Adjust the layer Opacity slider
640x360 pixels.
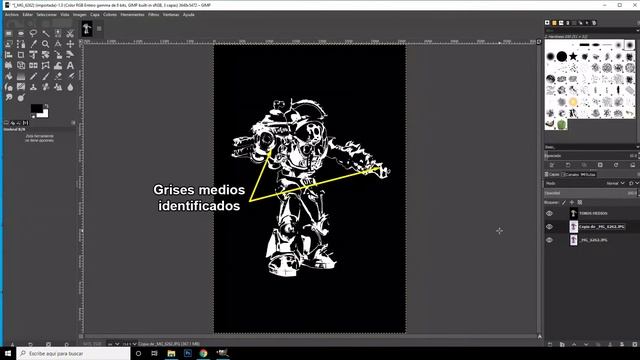(590, 193)
